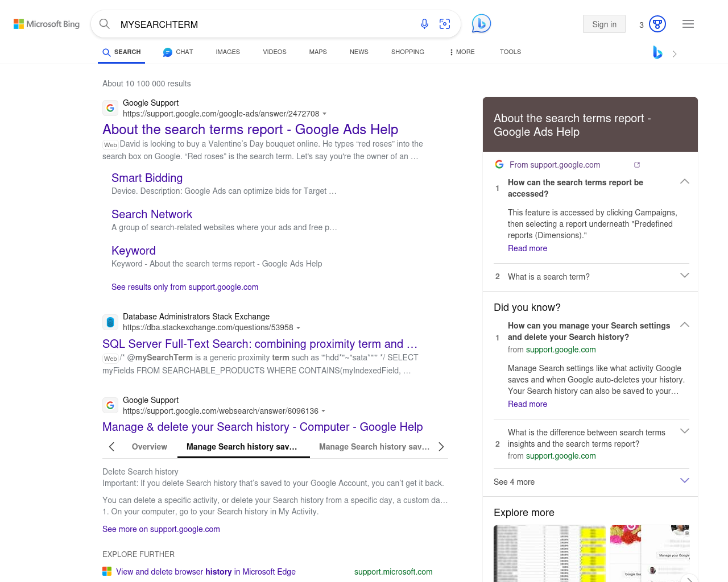Screen dimensions: 728x582
Task: Switch to the NEWS tab
Action: 359,52
